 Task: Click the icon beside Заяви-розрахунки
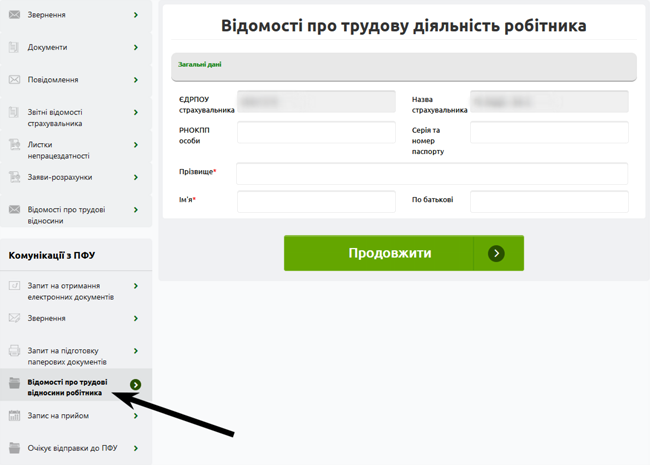click(14, 177)
